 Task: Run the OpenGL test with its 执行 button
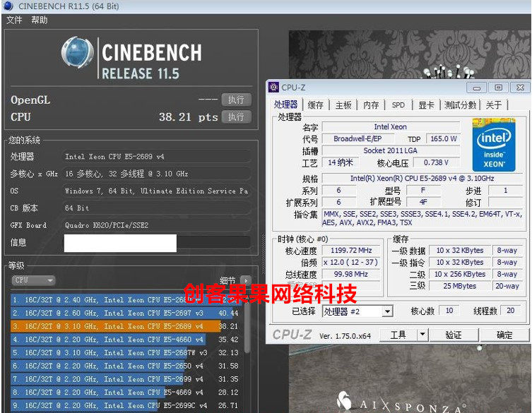[x=236, y=100]
